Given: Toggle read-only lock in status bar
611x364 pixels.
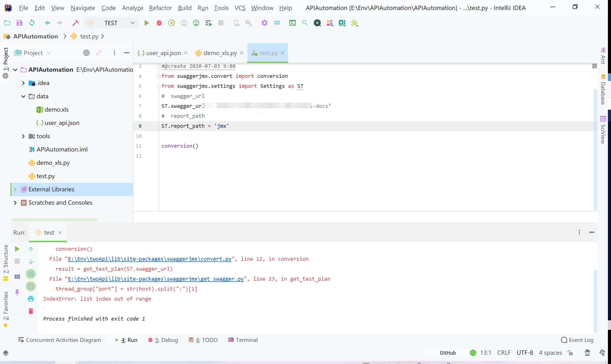Looking at the screenshot, I should [570, 353].
